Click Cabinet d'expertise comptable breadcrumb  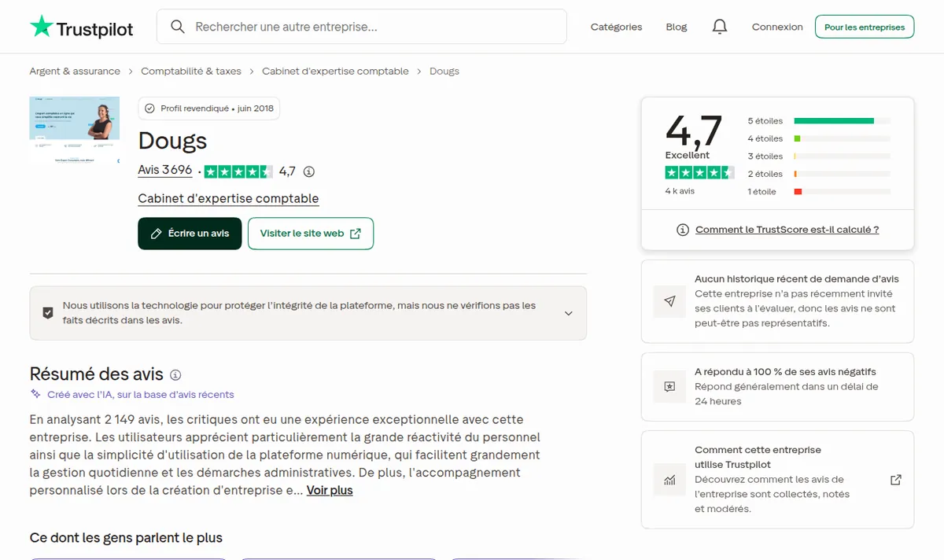point(335,71)
